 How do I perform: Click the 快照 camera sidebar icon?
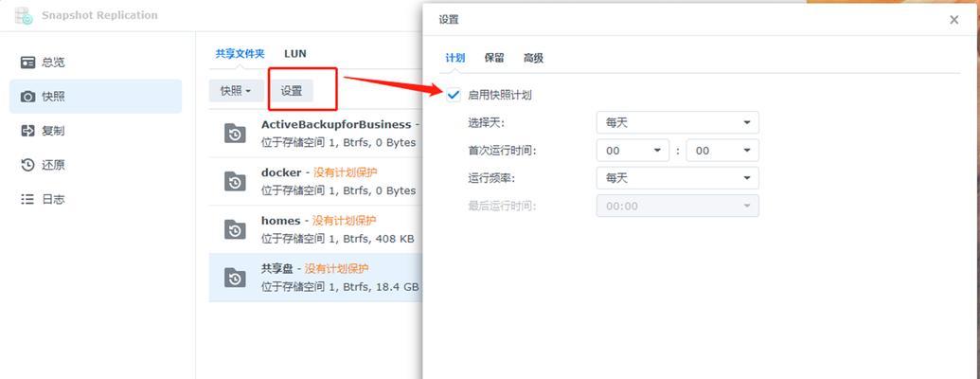28,97
